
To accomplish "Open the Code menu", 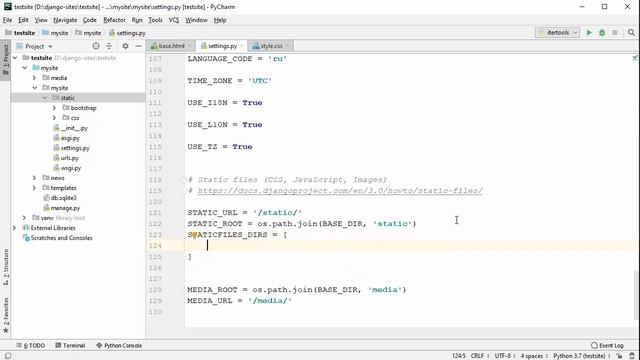I will [x=89, y=20].
